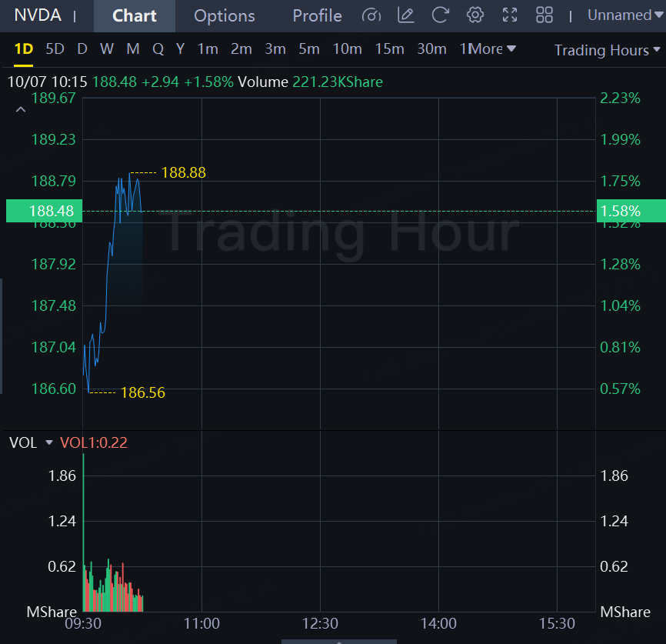The image size is (666, 644).
Task: Select the 3m interval
Action: coord(275,49)
